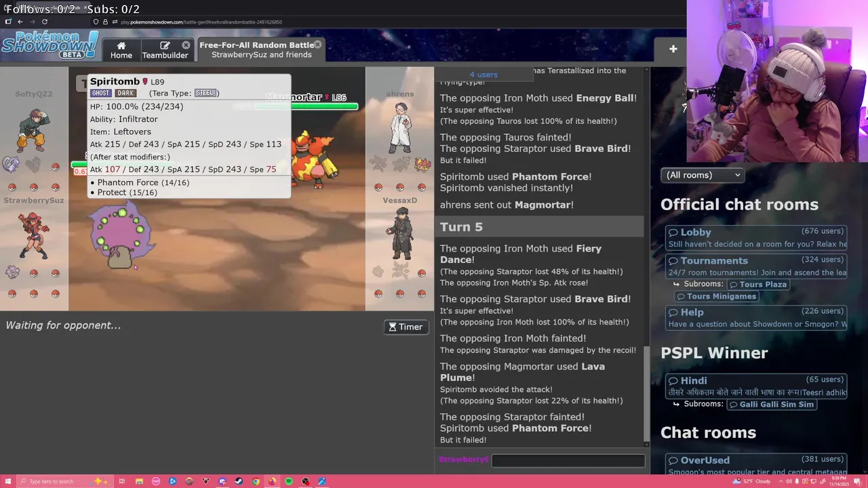Open Tours Plaza subroom
Viewport: 868px width, 488px height.
(x=757, y=284)
